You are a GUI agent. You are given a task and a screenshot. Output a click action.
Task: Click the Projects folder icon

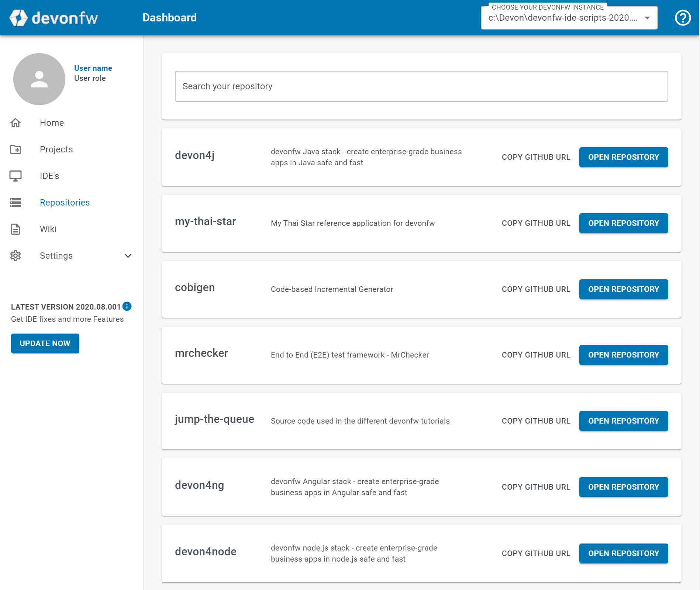15,149
